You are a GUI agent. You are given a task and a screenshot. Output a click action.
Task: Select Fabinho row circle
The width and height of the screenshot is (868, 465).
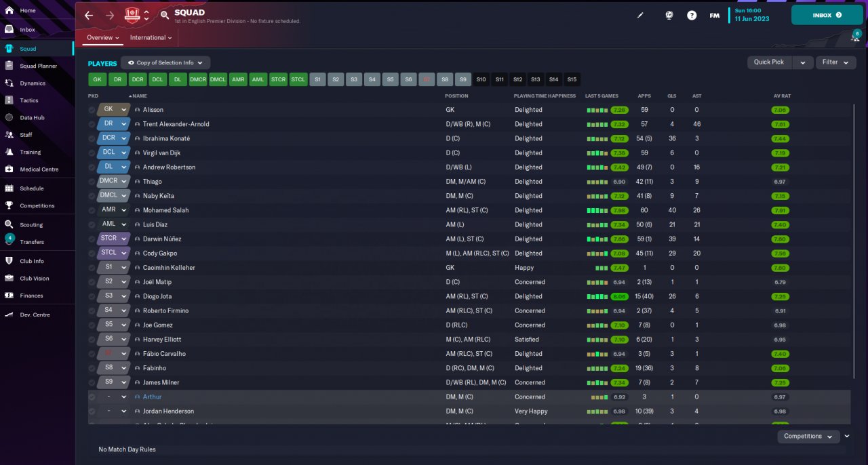(92, 368)
